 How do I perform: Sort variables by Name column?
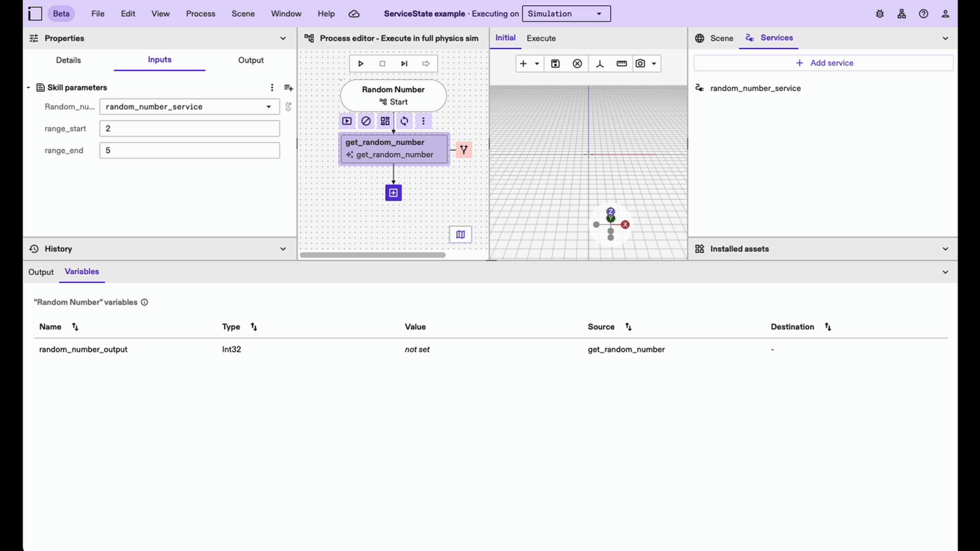[75, 327]
